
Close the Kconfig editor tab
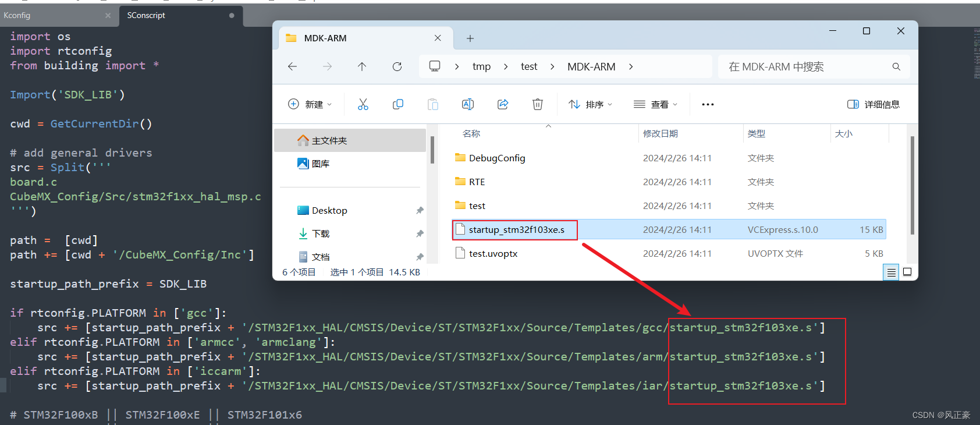(108, 16)
